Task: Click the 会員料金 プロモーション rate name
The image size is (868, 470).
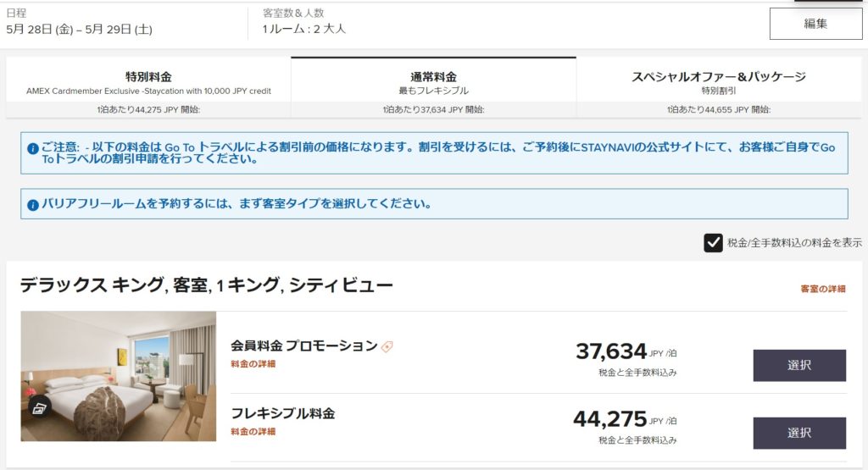Action: (303, 346)
